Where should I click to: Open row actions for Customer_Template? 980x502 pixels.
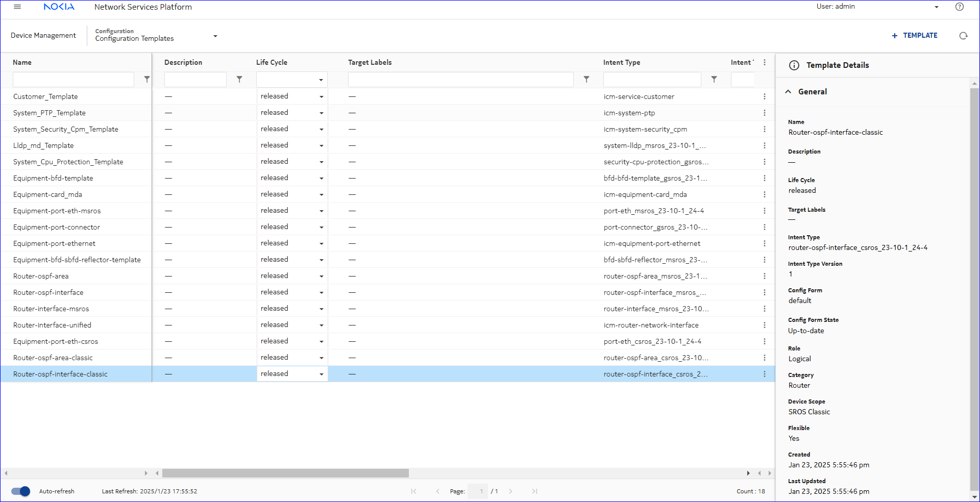coord(764,96)
